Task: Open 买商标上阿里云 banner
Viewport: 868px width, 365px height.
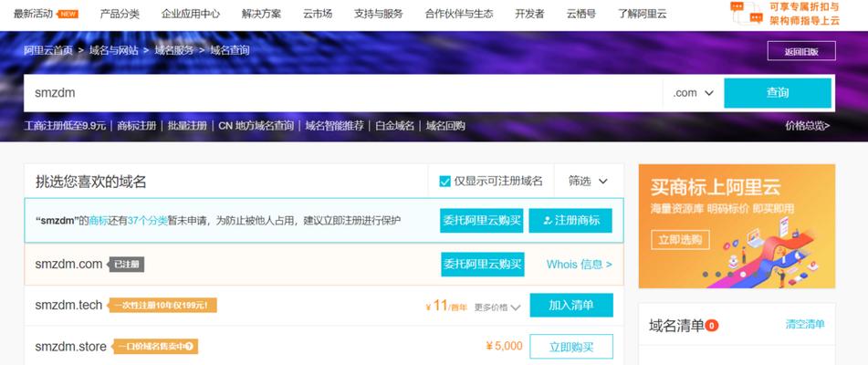Action: point(737,226)
